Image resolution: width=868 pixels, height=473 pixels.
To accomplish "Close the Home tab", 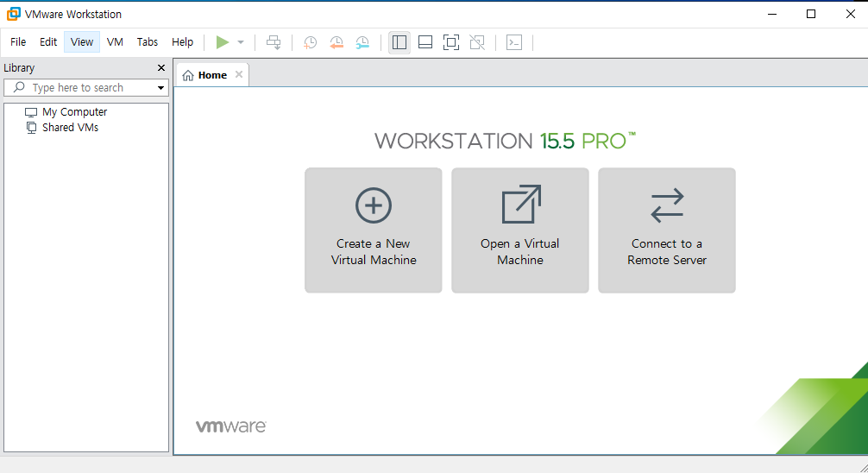I will coord(239,74).
